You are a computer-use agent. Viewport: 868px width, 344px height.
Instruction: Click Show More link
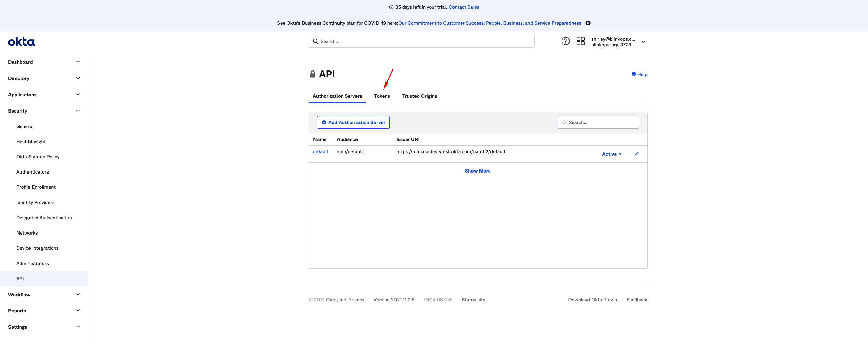coord(478,171)
